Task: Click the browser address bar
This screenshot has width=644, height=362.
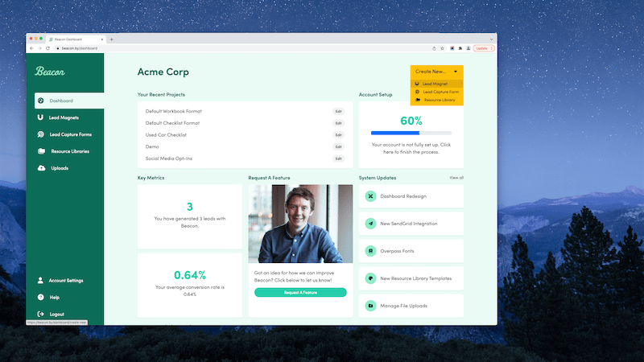Action: [242, 48]
